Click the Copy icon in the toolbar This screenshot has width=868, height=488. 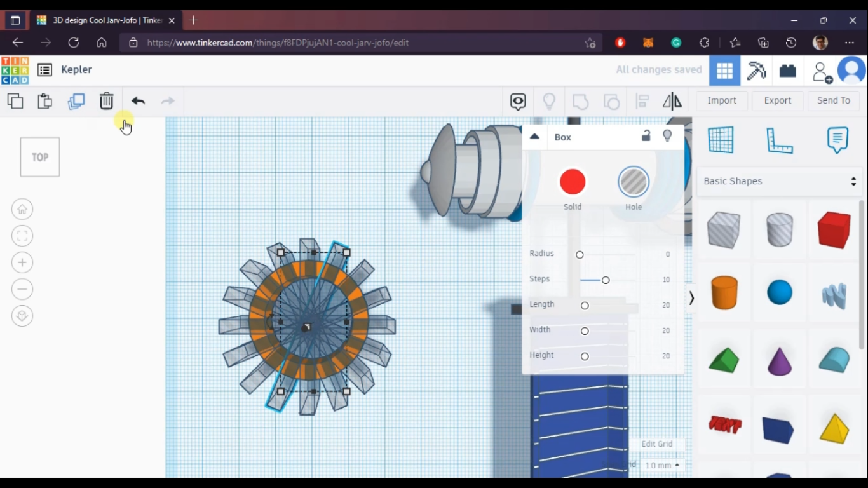tap(15, 101)
